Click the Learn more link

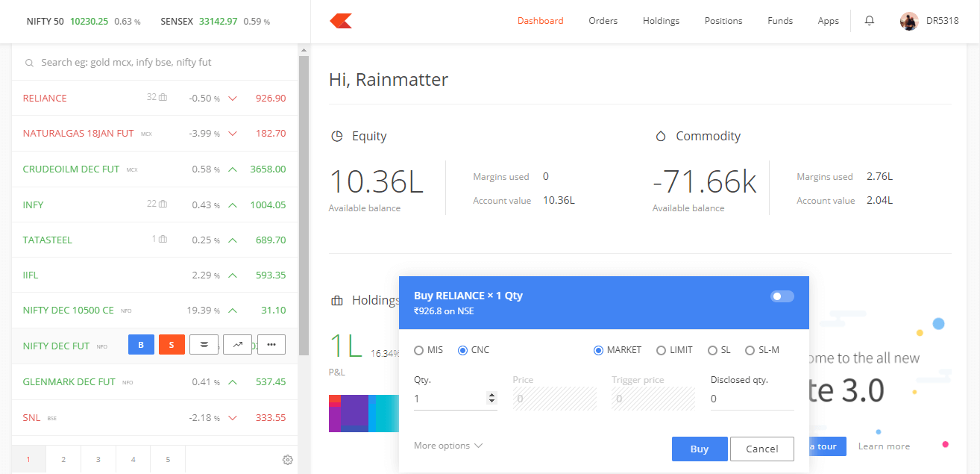point(884,446)
